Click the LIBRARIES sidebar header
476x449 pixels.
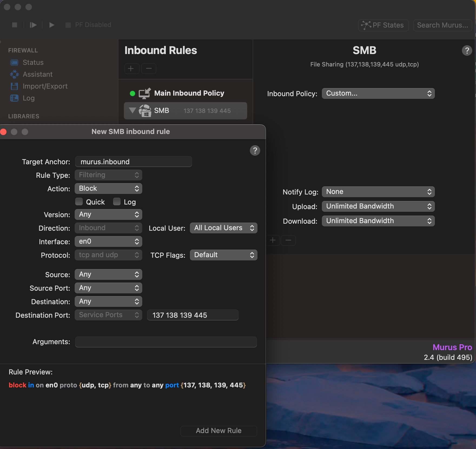(24, 116)
